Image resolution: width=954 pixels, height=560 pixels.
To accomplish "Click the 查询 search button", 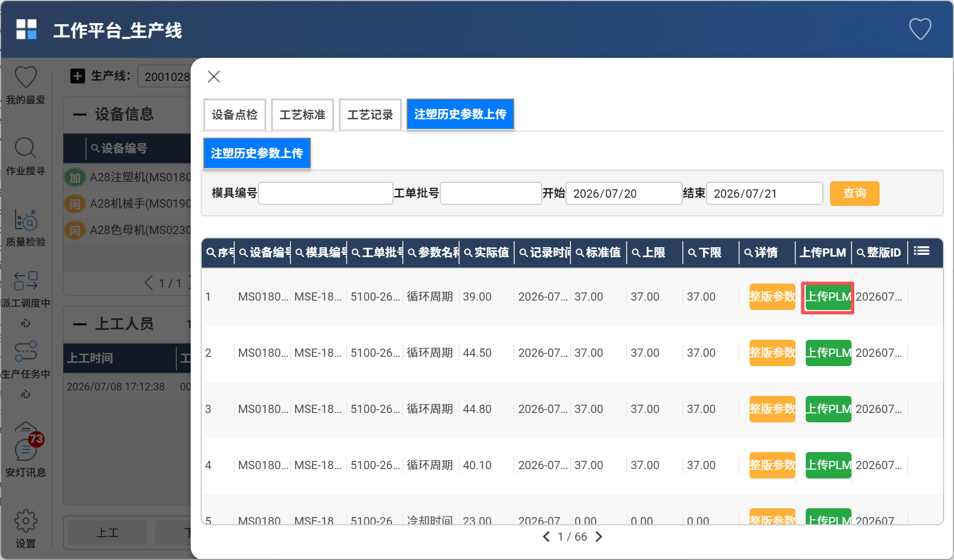I will tap(855, 193).
